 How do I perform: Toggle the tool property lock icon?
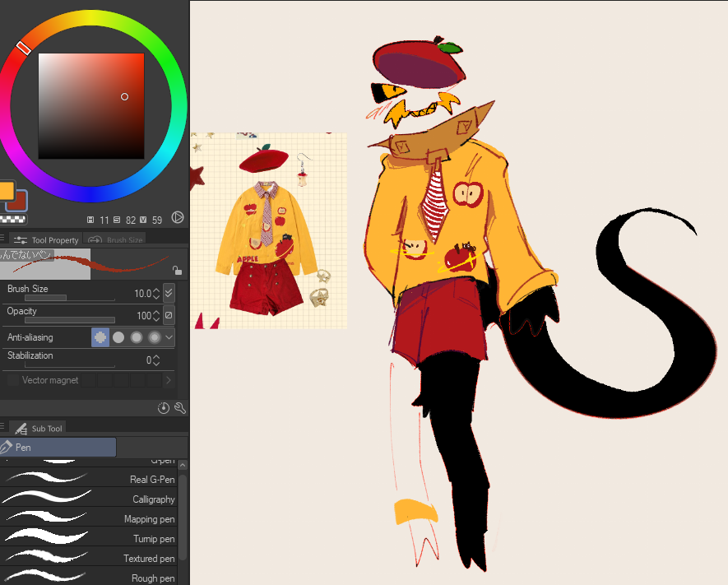click(x=177, y=270)
